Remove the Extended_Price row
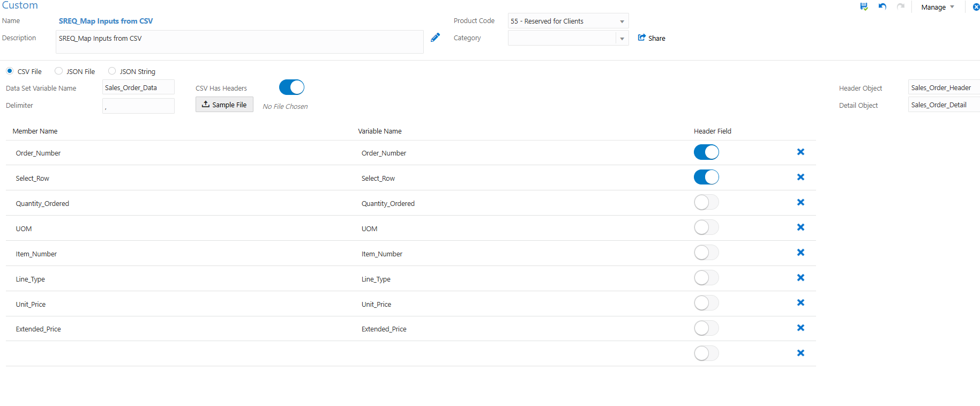 click(801, 328)
